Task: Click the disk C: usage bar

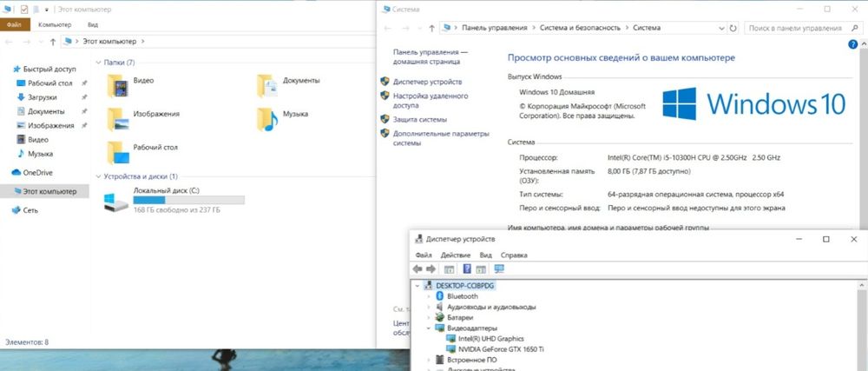Action: tap(188, 200)
